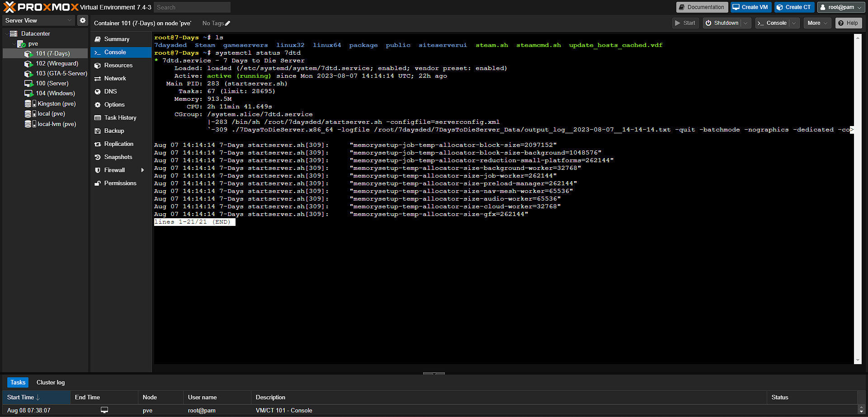This screenshot has width=868, height=417.
Task: Sort by the Start Time column
Action: tap(36, 398)
